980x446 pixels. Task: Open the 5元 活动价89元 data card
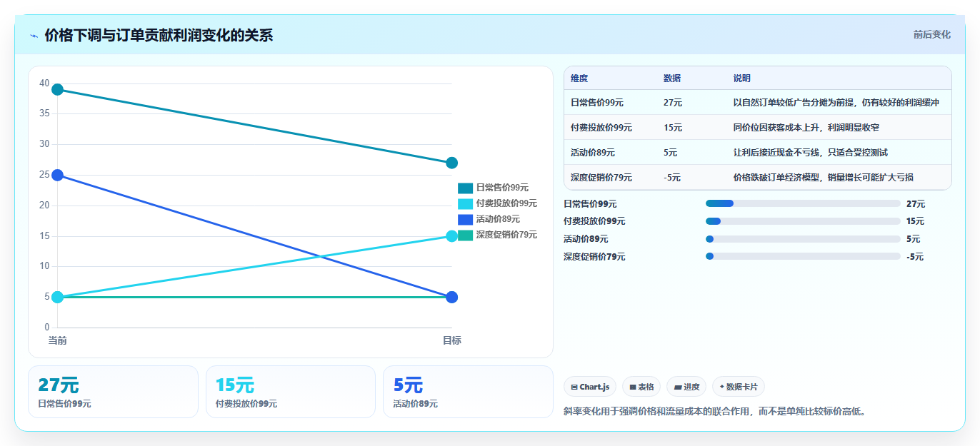468,392
